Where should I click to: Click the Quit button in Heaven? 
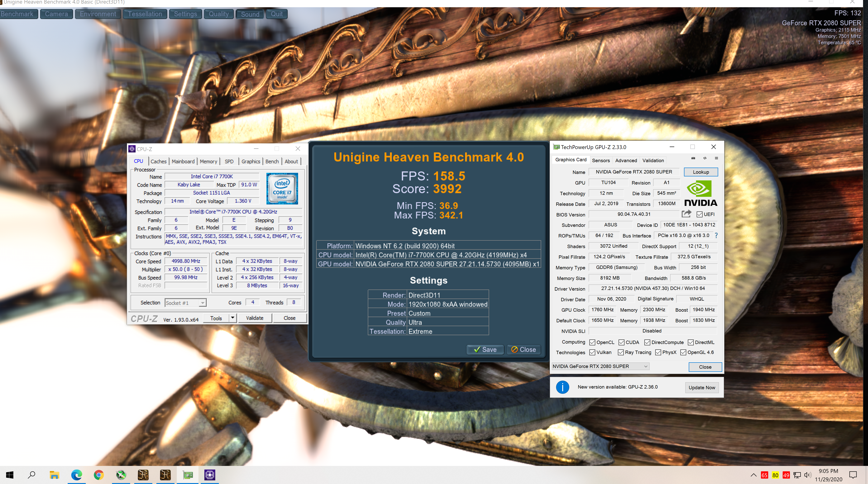pos(277,14)
